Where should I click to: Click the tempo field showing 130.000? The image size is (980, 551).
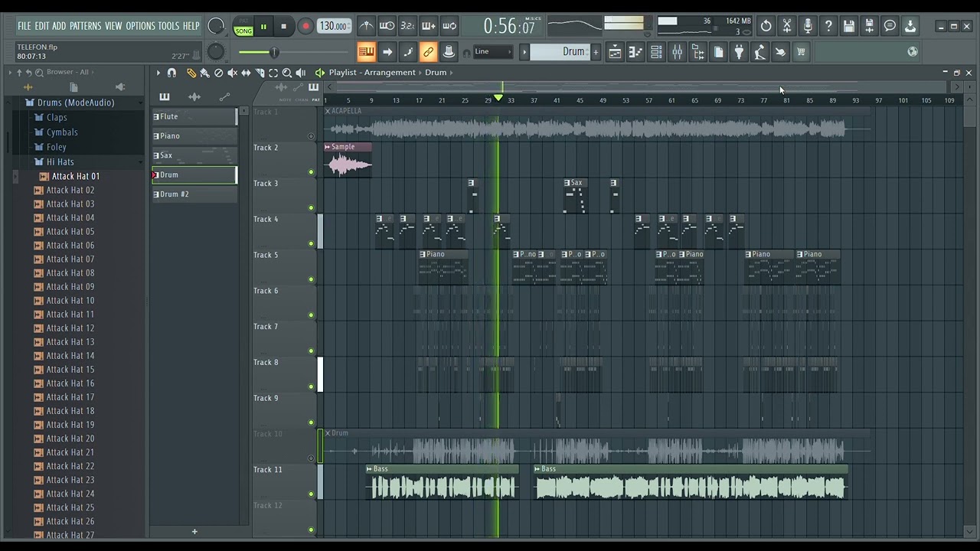click(x=333, y=26)
